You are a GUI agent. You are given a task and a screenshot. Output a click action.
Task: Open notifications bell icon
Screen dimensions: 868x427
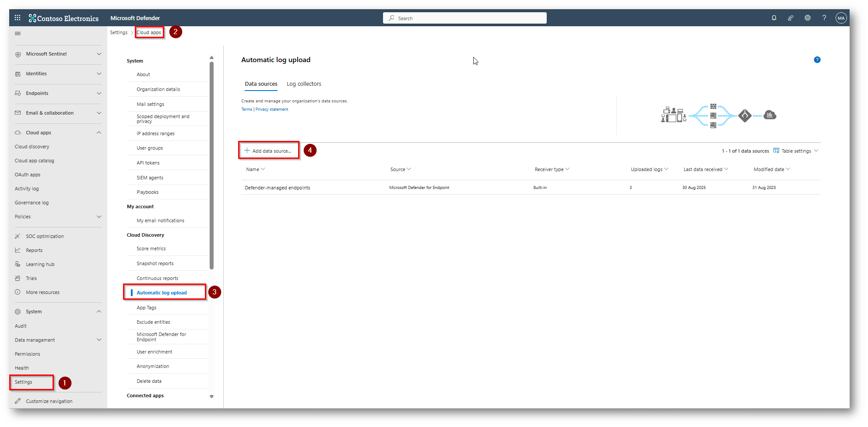coord(774,18)
